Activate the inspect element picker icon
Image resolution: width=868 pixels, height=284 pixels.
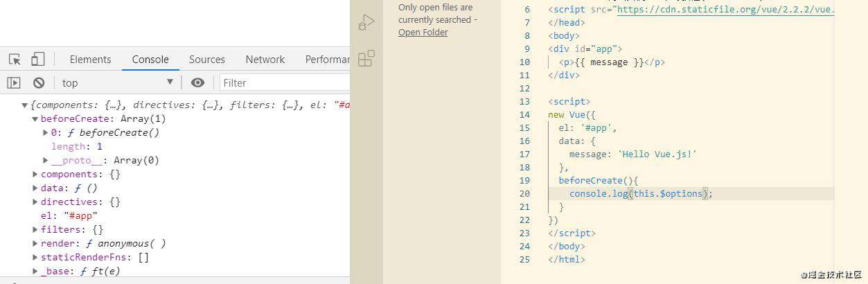(15, 60)
